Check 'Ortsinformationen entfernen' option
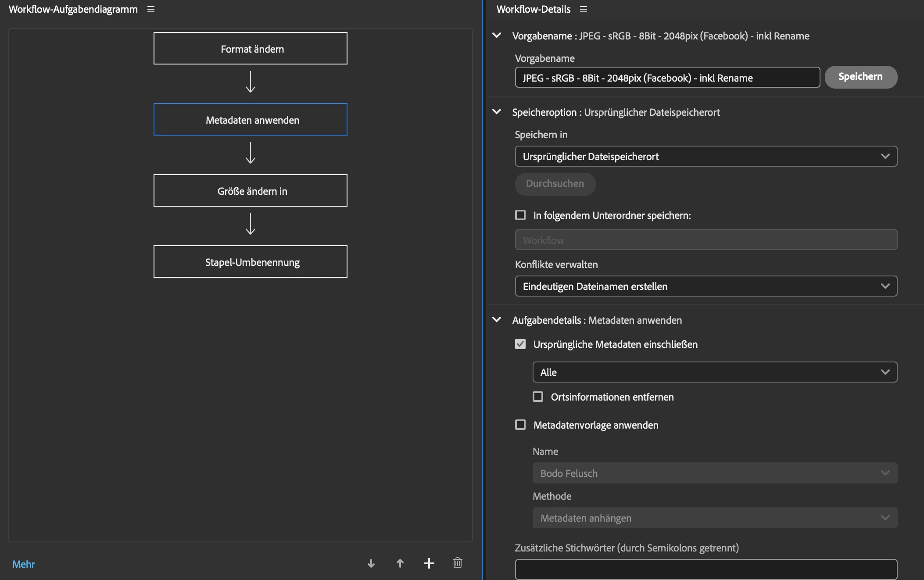The width and height of the screenshot is (924, 580). pyautogui.click(x=538, y=397)
